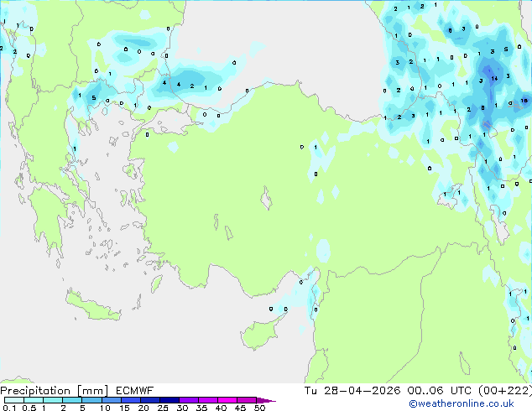
Task: Click the '0.1' legend scale label
Action: click(9, 408)
